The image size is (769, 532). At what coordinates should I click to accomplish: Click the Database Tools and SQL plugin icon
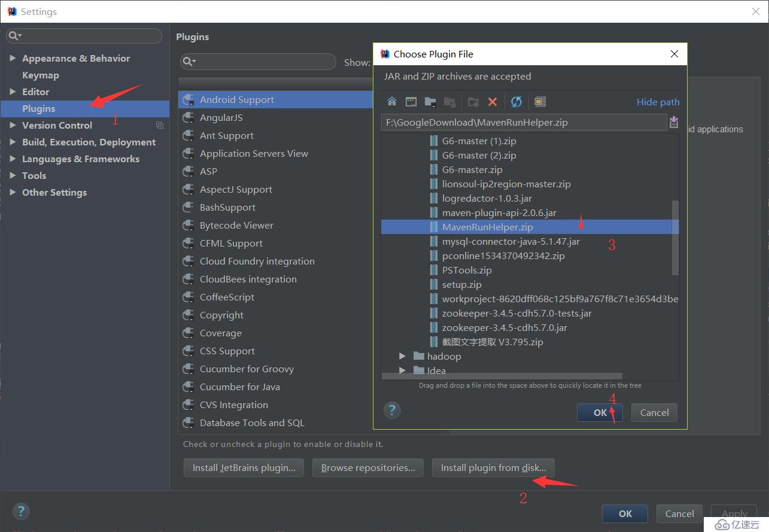coord(189,423)
